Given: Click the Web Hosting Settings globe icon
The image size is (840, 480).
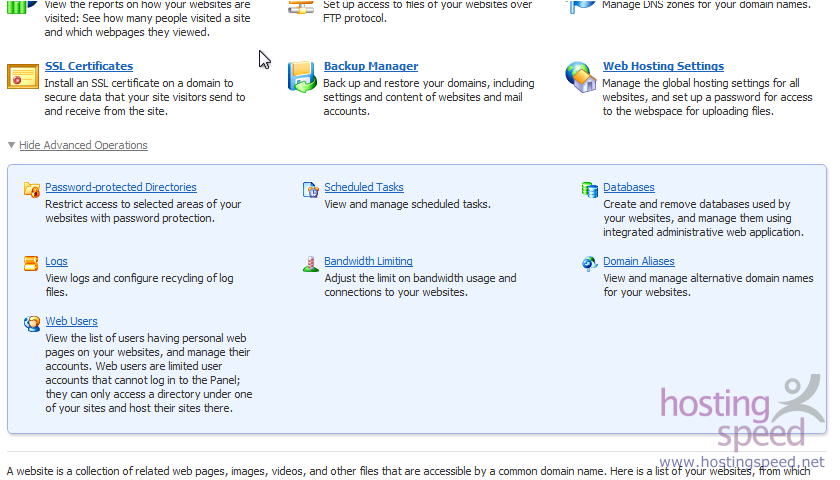Looking at the screenshot, I should (581, 77).
